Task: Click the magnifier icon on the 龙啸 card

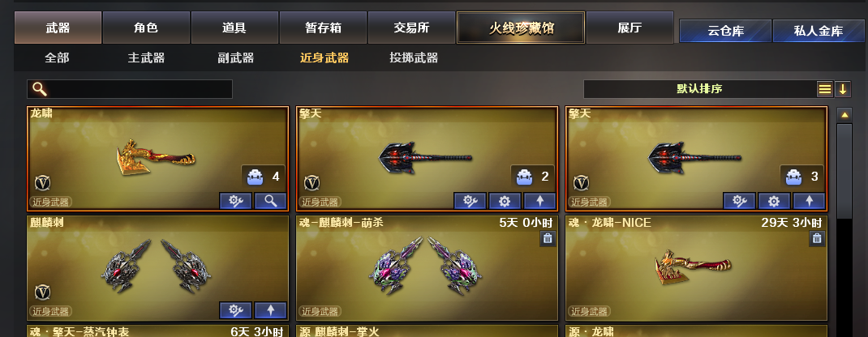Action: coord(271,201)
